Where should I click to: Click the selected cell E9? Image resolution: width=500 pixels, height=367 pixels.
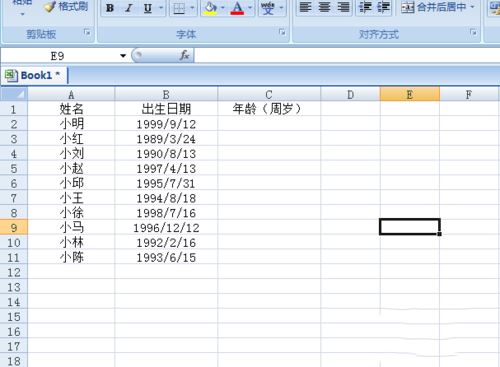(x=410, y=227)
